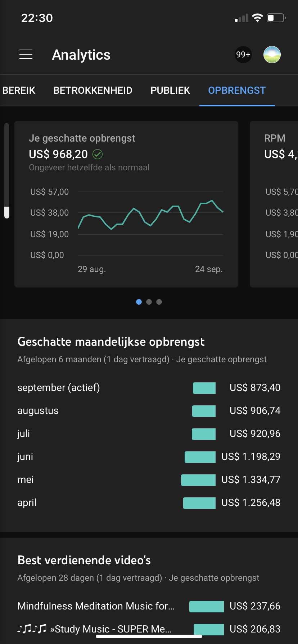Select the second carousel page dot
298x644 pixels.
(x=149, y=302)
